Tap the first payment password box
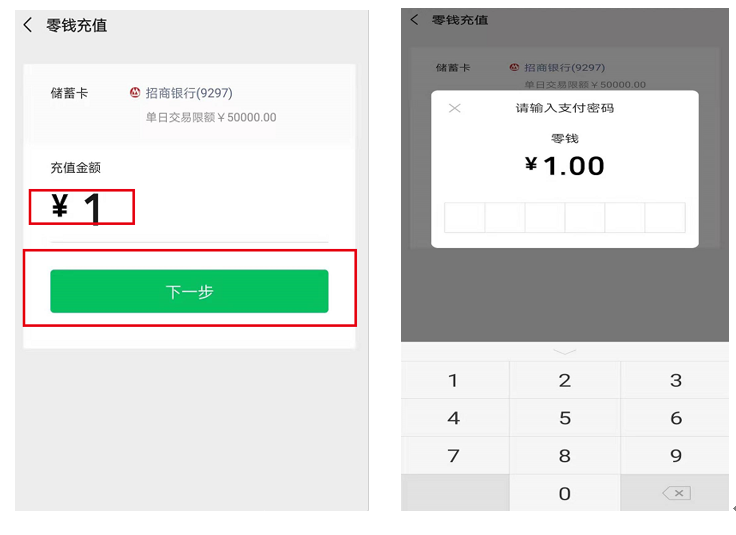This screenshot has height=535, width=736. (465, 217)
